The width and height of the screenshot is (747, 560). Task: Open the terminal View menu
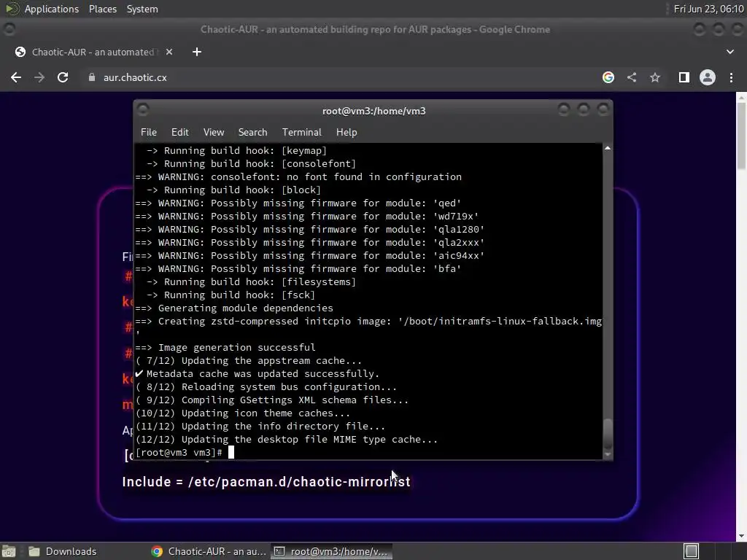(x=214, y=133)
